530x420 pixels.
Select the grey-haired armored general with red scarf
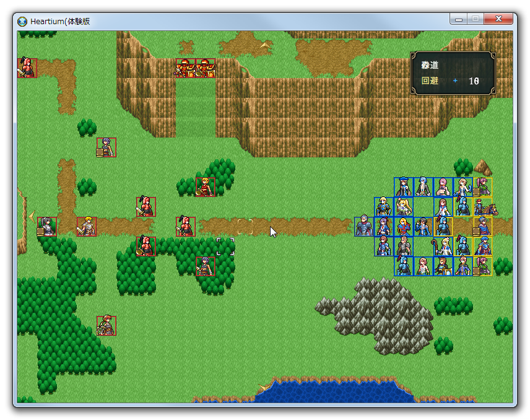click(364, 227)
